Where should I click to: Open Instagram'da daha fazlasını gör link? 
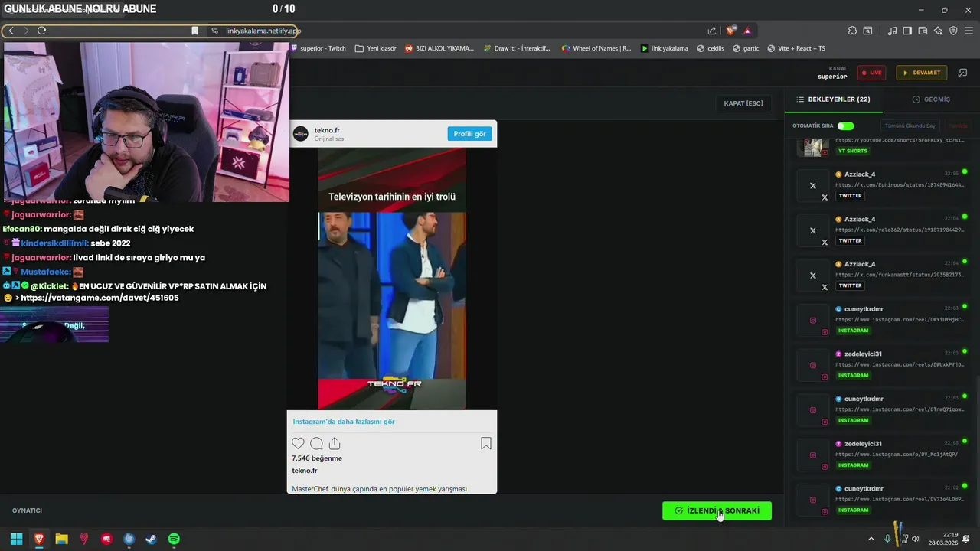344,422
